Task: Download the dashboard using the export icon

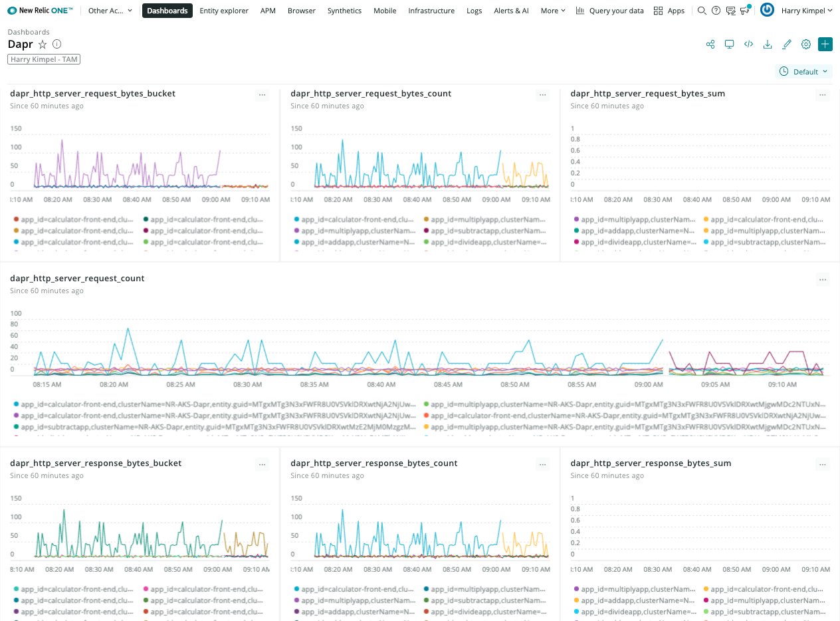Action: (x=768, y=45)
